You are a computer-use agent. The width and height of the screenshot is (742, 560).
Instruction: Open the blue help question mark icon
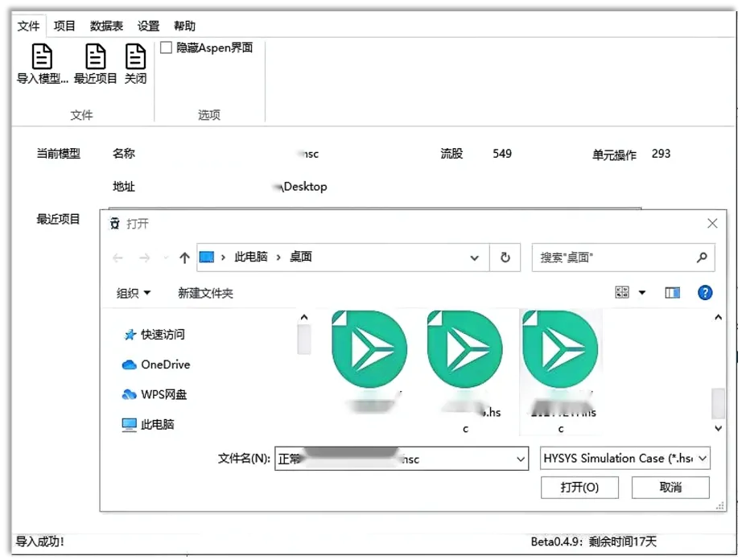[x=705, y=293]
